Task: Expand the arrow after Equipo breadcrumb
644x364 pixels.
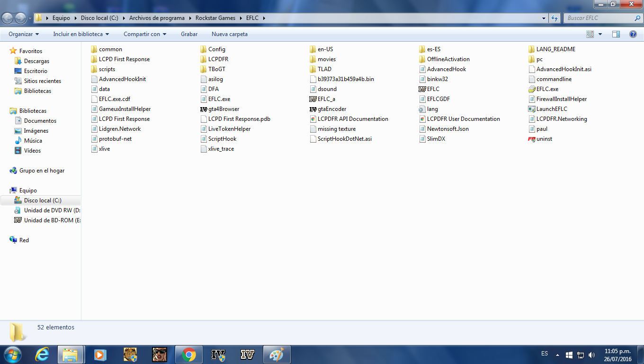Action: click(x=75, y=18)
